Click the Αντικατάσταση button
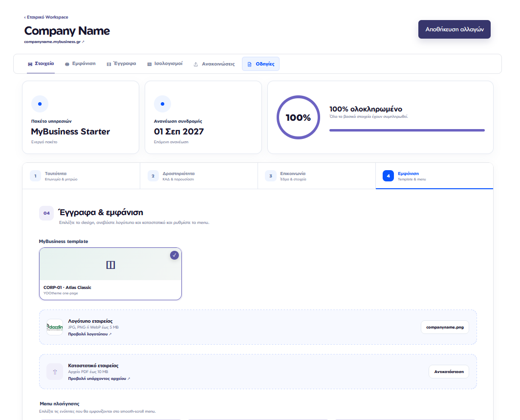The height and width of the screenshot is (420, 520). point(449,372)
